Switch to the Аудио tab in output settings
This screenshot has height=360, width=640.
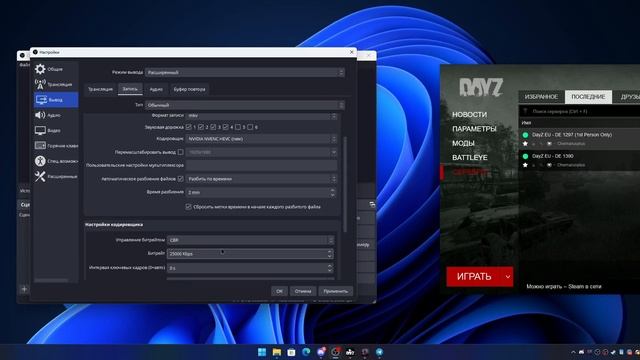[156, 89]
